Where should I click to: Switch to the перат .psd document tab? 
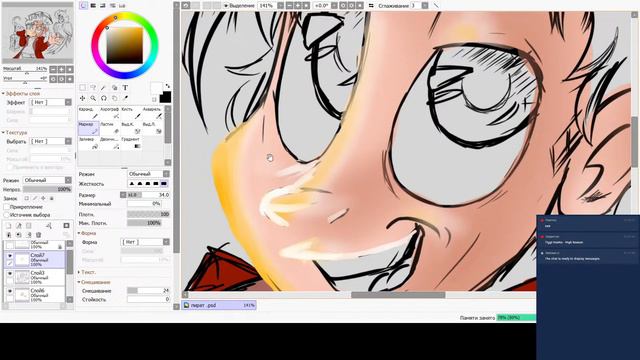click(x=219, y=305)
